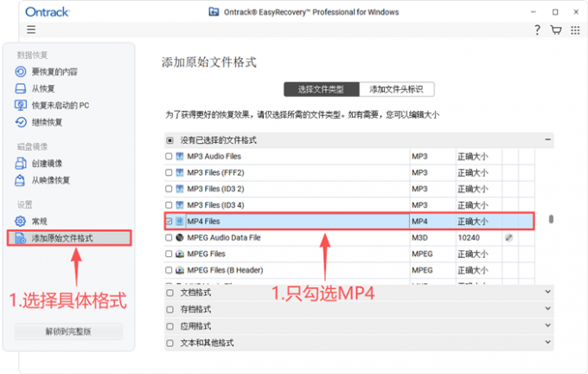
Task: Toggle the 没有已选择的文件格式 group checkbox
Action: (x=169, y=140)
